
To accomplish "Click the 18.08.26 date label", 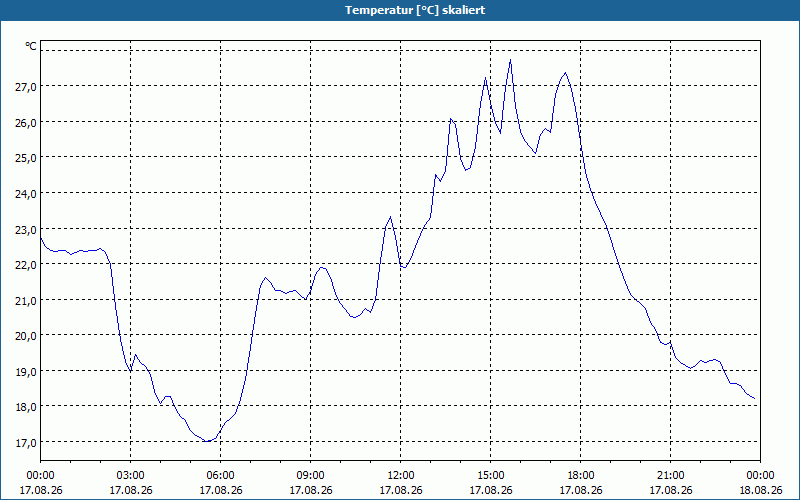I will [x=761, y=490].
